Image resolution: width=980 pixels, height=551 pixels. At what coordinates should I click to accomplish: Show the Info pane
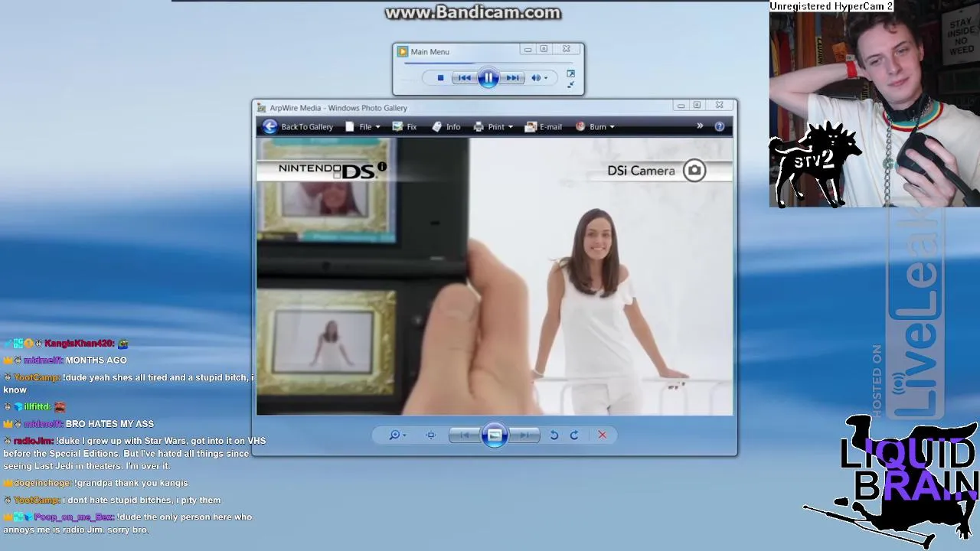[446, 127]
